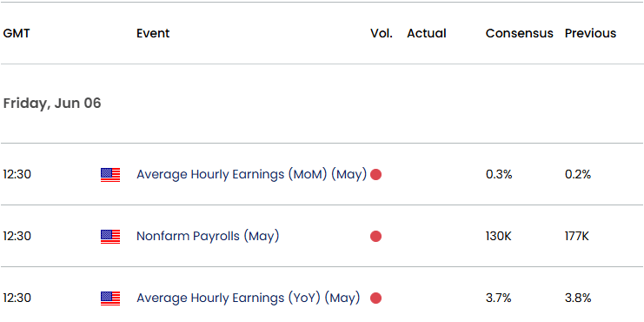Click the Consensus column header
This screenshot has height=322, width=644.
(x=520, y=33)
